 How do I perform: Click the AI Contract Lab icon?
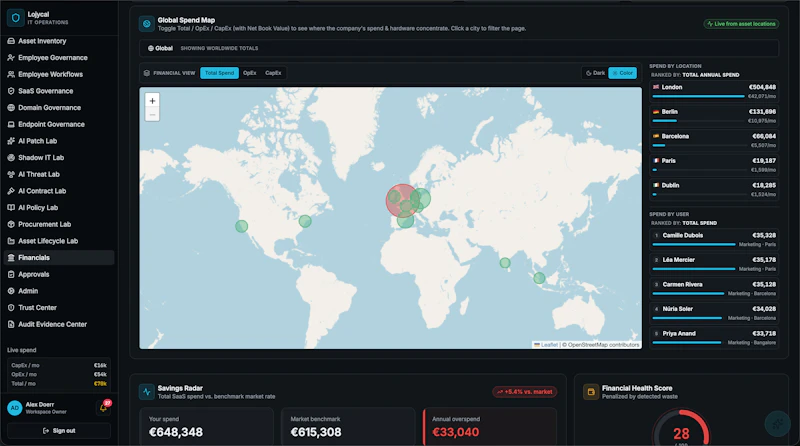tap(11, 191)
